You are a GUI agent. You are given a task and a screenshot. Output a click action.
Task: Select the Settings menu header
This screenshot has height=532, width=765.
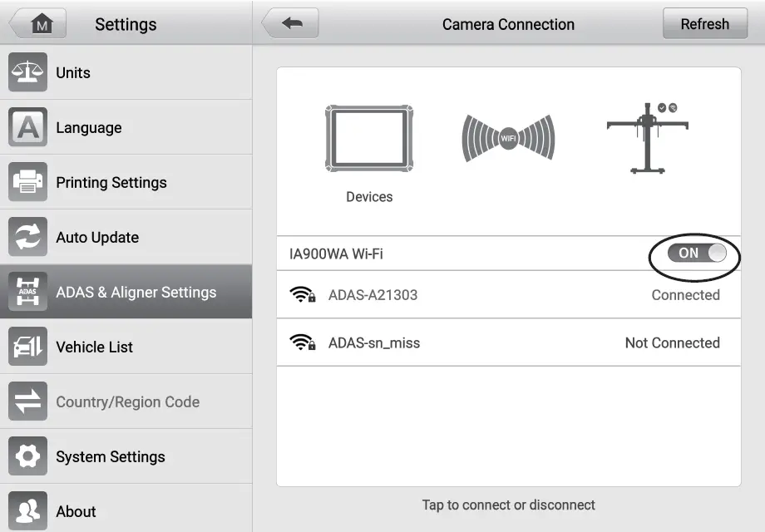click(125, 24)
